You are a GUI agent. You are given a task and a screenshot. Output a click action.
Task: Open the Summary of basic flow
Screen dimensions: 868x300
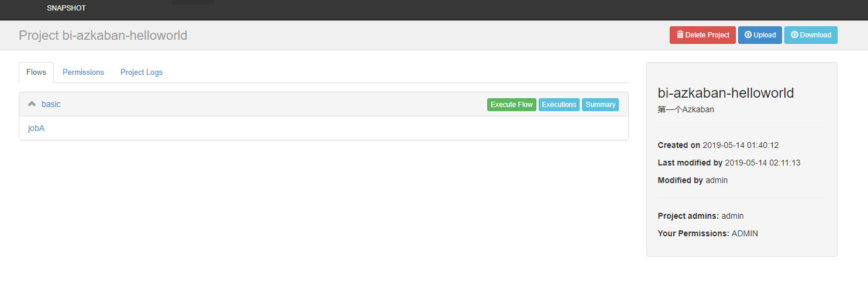click(600, 105)
